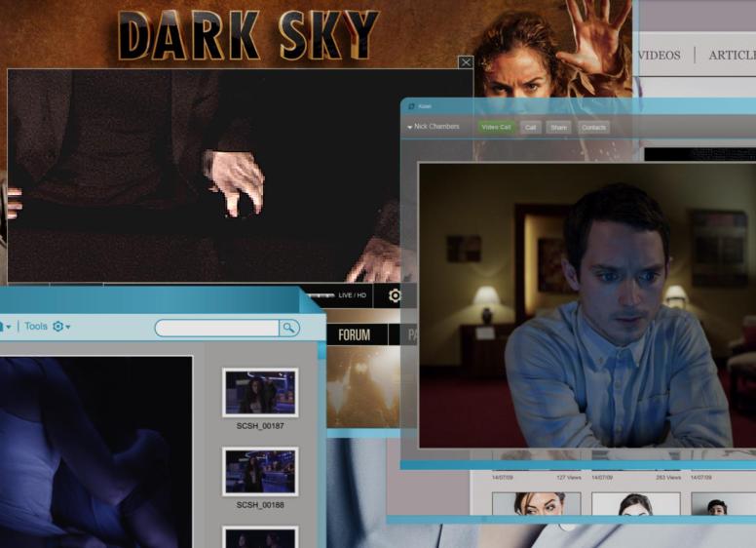Click the SCSH_00187 file name
Image resolution: width=756 pixels, height=548 pixels.
(x=260, y=426)
